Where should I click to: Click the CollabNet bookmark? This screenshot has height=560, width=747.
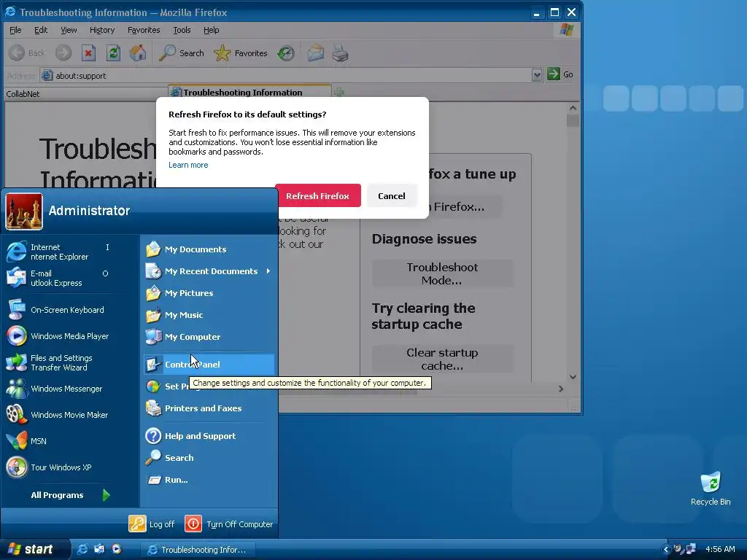pos(23,94)
